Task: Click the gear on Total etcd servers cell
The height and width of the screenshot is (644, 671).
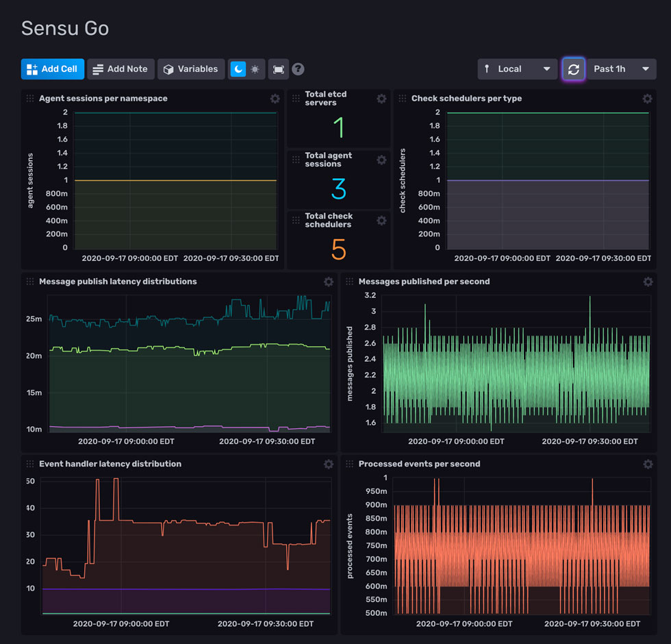Action: [381, 99]
